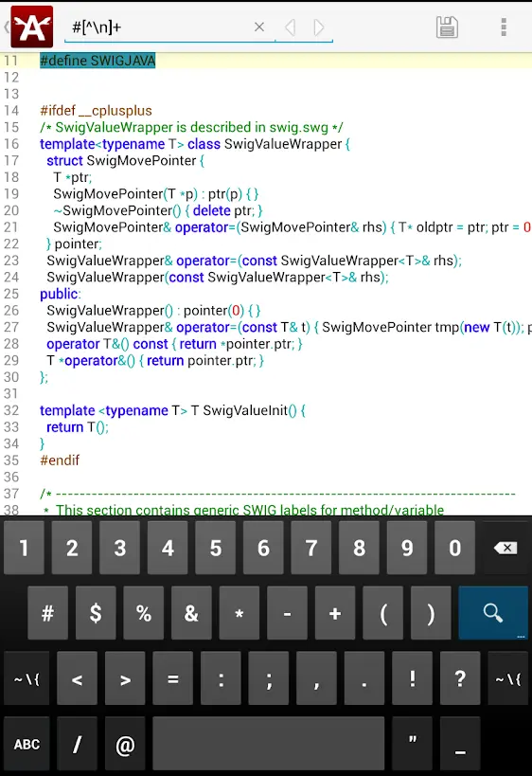Tap the 6 key
This screenshot has width=532, height=776.
[263, 548]
